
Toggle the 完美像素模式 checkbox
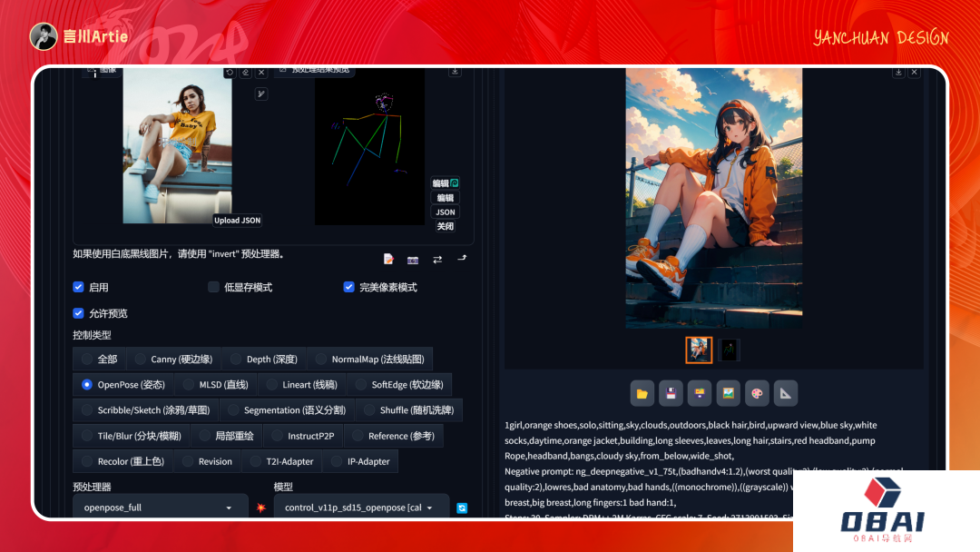point(348,287)
